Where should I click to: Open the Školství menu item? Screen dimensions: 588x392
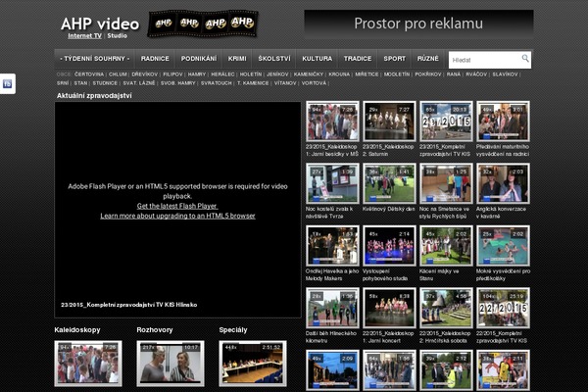click(274, 59)
